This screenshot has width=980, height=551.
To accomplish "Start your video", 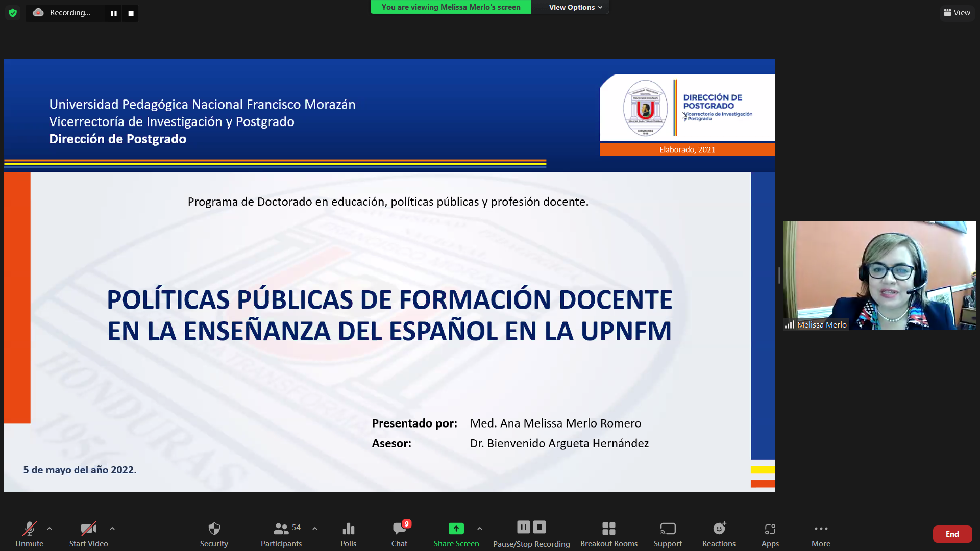I will tap(88, 534).
